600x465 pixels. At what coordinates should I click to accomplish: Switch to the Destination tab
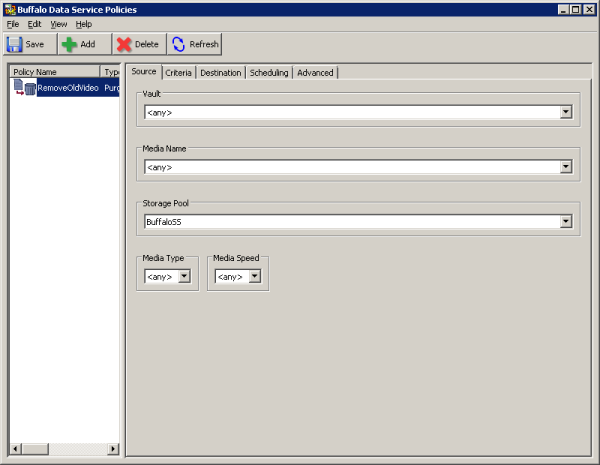[x=221, y=73]
